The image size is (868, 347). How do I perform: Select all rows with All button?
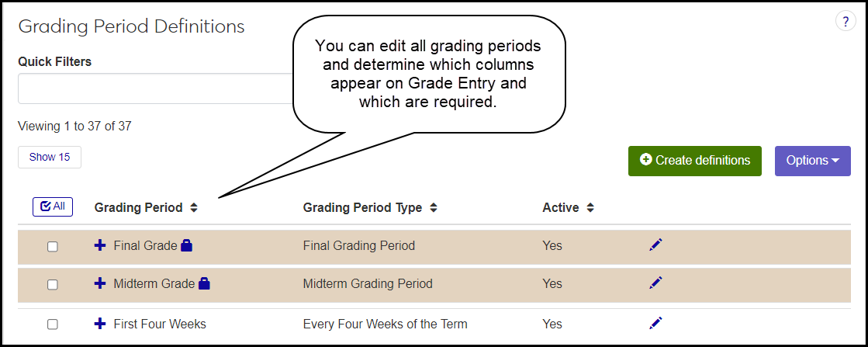(x=53, y=206)
